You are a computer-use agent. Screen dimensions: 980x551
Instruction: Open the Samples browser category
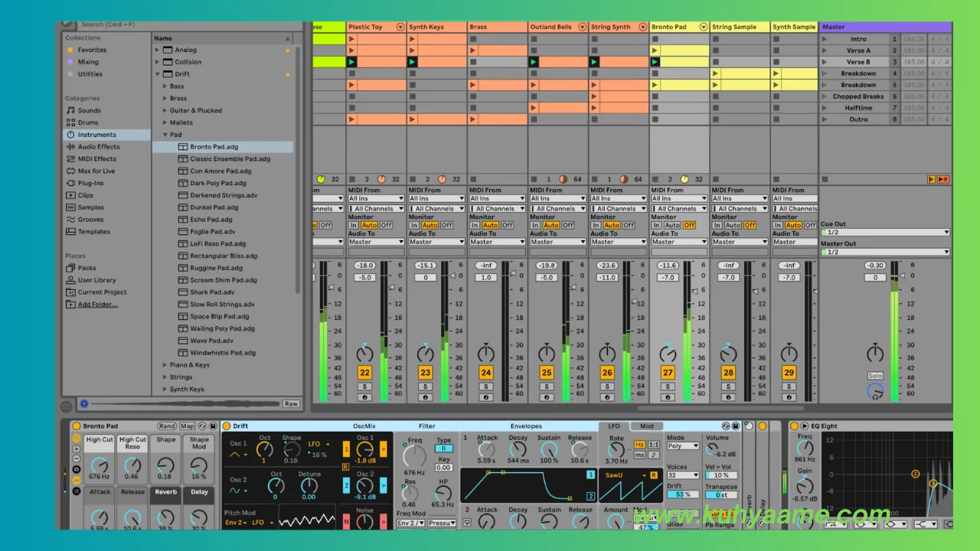90,207
